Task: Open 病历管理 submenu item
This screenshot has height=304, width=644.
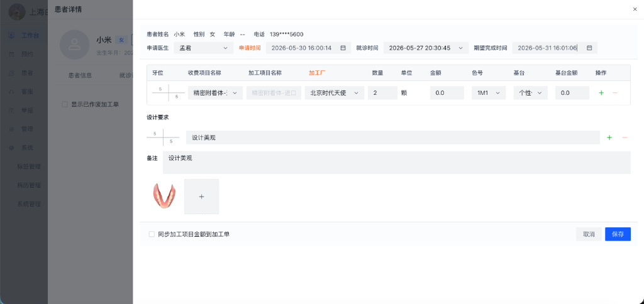Action: pyautogui.click(x=29, y=185)
